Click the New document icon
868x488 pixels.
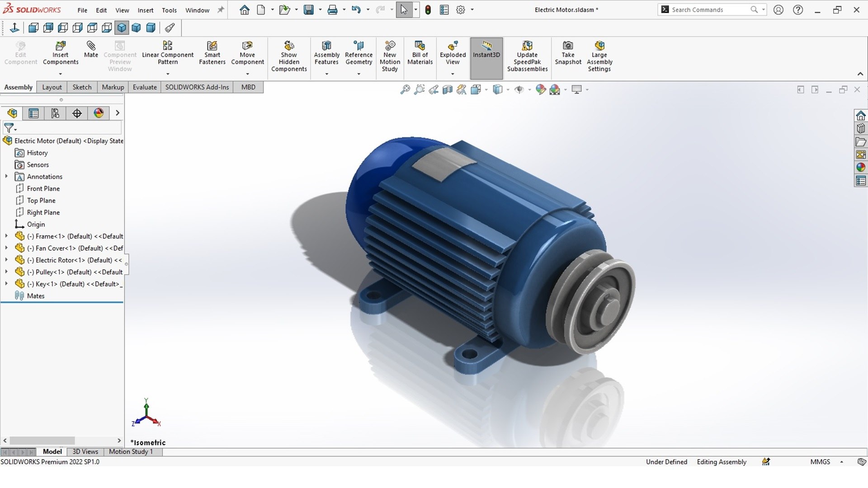261,9
